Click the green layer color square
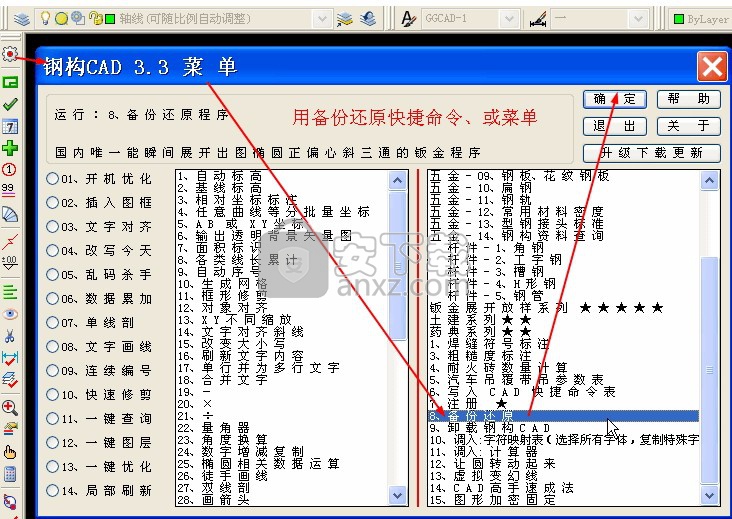732x519 pixels. pos(110,19)
